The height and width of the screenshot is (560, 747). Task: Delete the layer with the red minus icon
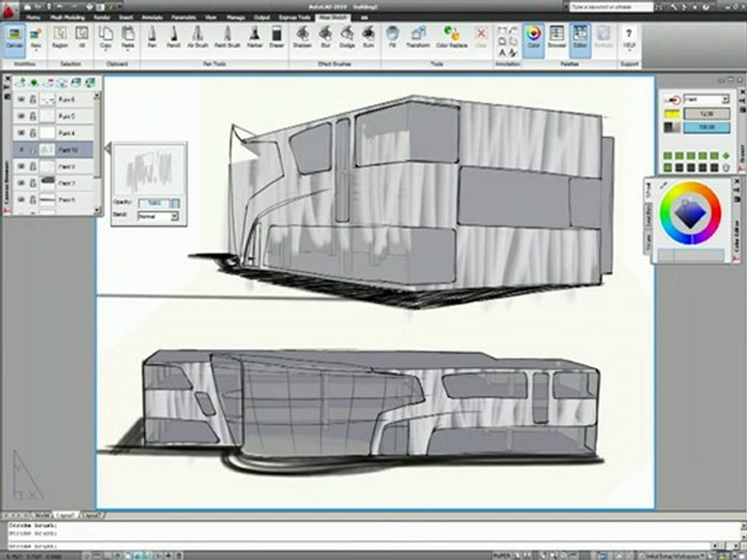[48, 83]
